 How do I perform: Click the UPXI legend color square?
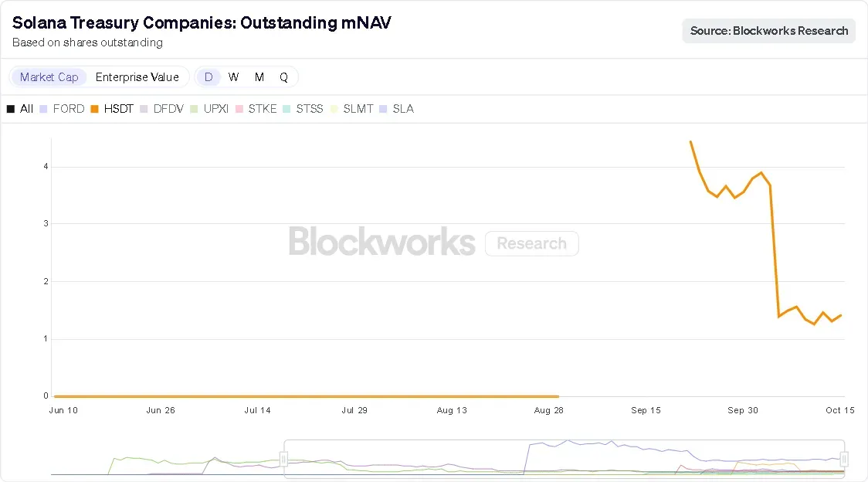pyautogui.click(x=195, y=109)
